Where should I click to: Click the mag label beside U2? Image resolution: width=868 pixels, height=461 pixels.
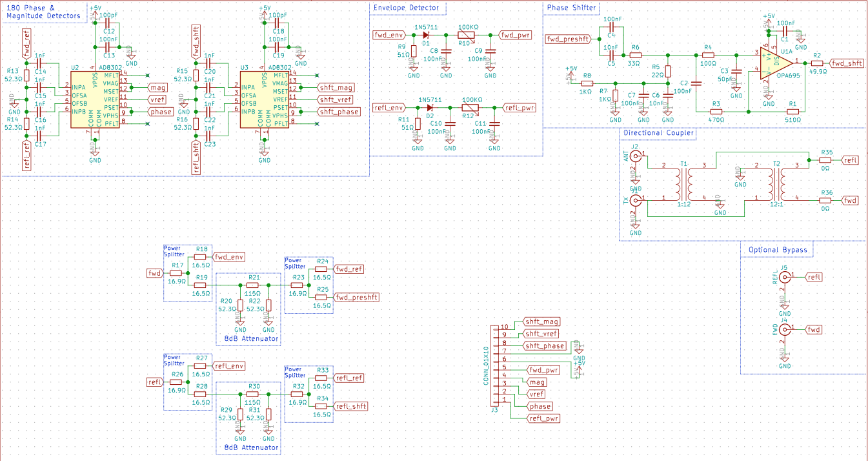coord(157,87)
